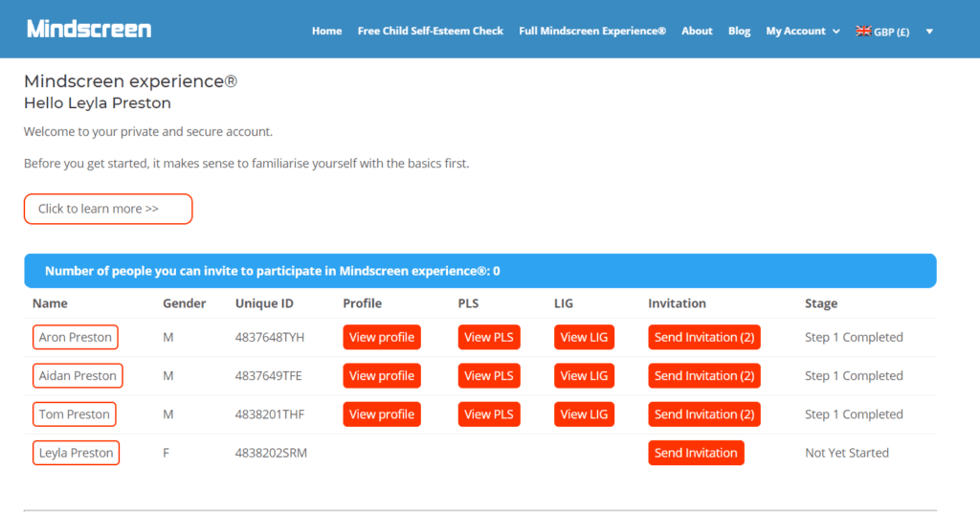Image resolution: width=980 pixels, height=514 pixels.
Task: Send Invitation (2) for Tom Preston
Action: pos(703,413)
